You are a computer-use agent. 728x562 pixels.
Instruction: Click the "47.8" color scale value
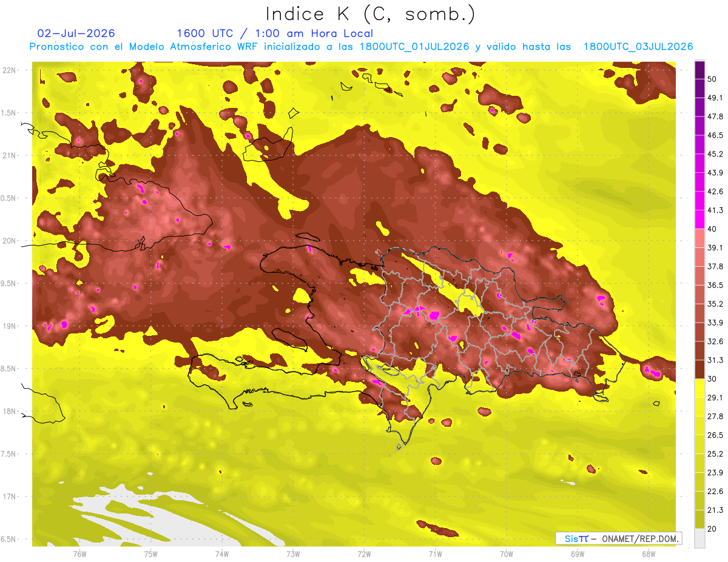pos(715,116)
